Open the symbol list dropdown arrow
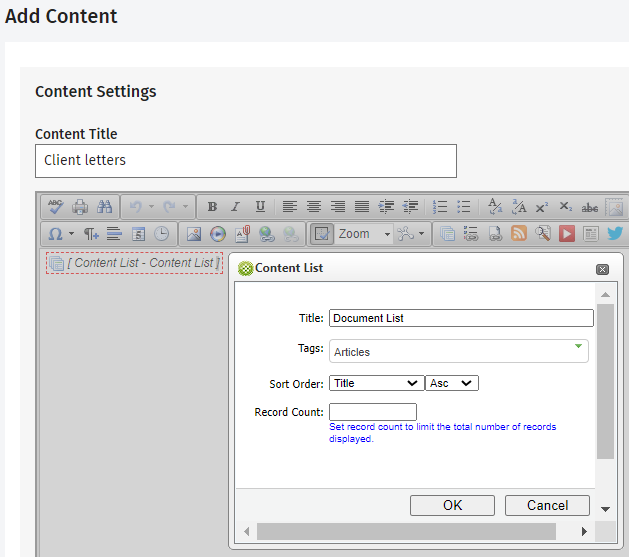Screen dimensions: 629x557 pos(71,234)
